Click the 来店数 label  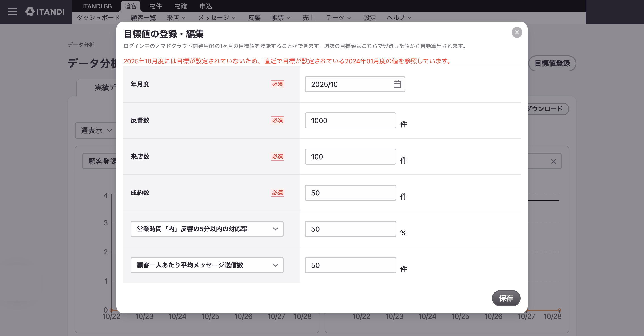(x=140, y=157)
